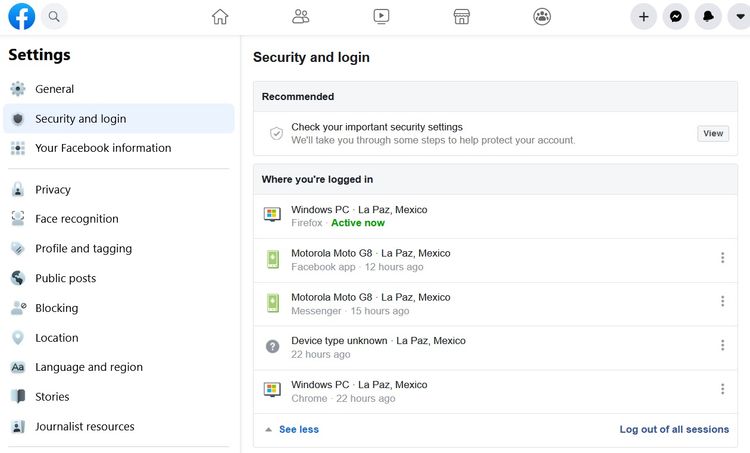Click the question mark unknown device icon

pyautogui.click(x=273, y=346)
